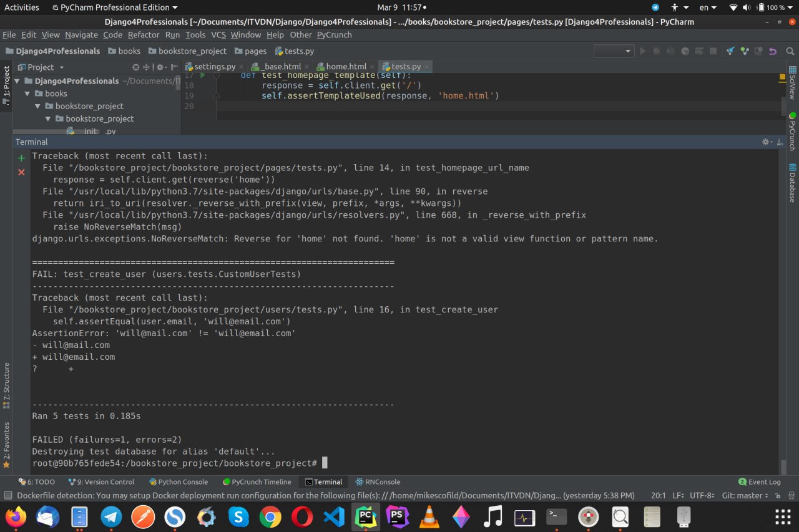This screenshot has height=532, width=799.
Task: Switch to settings.py editor tab
Action: 214,67
